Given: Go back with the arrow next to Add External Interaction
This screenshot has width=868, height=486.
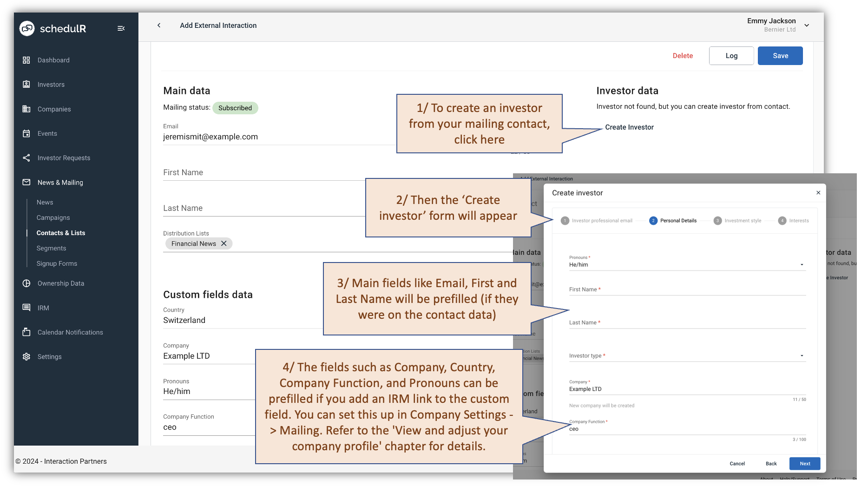Looking at the screenshot, I should pyautogui.click(x=159, y=26).
